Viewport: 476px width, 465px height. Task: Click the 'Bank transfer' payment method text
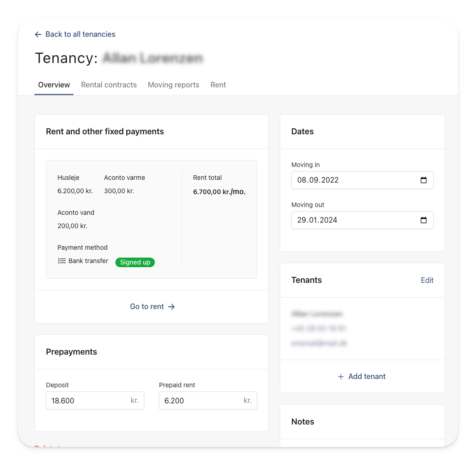click(x=88, y=261)
